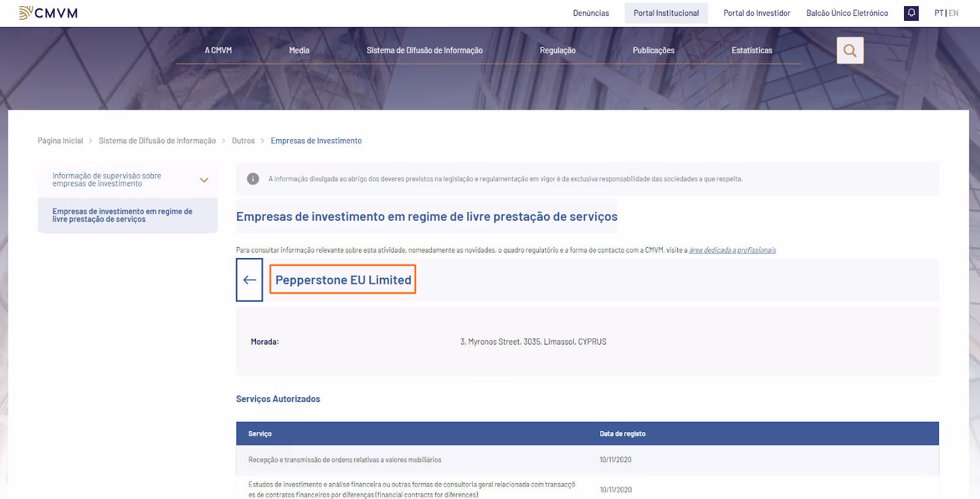
Task: Click date in Recepção e transmissão row
Action: click(x=616, y=460)
